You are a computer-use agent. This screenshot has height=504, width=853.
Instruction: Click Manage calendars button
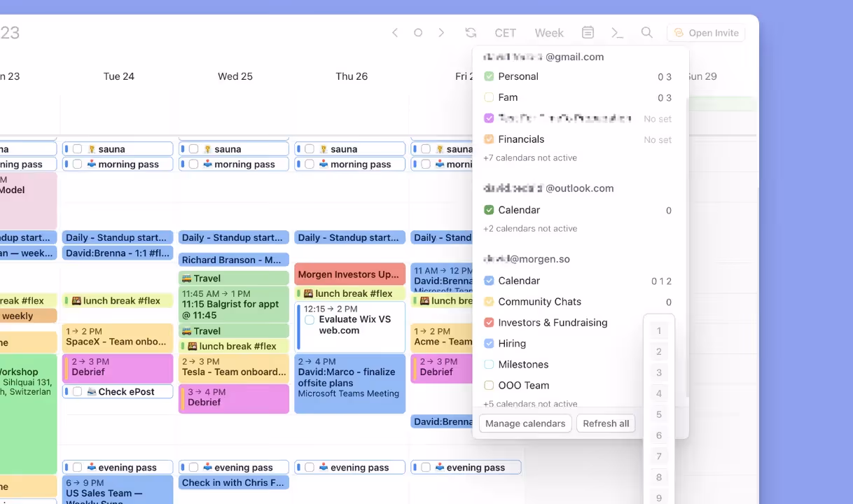tap(525, 423)
